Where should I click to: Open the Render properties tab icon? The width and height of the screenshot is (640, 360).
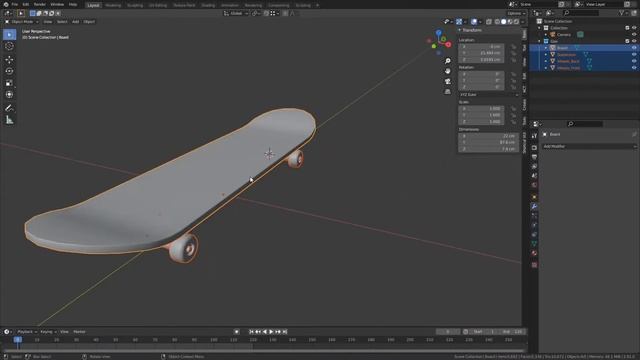pos(534,147)
